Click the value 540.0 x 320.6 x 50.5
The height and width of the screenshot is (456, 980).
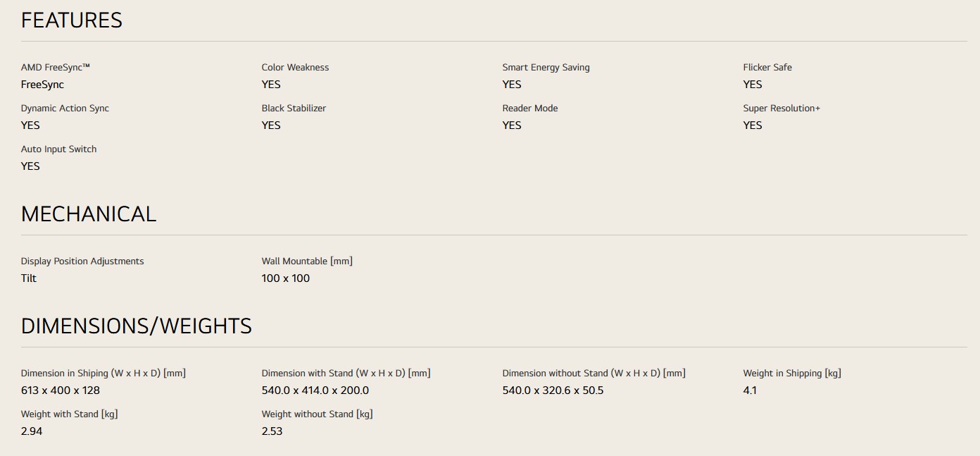[553, 390]
